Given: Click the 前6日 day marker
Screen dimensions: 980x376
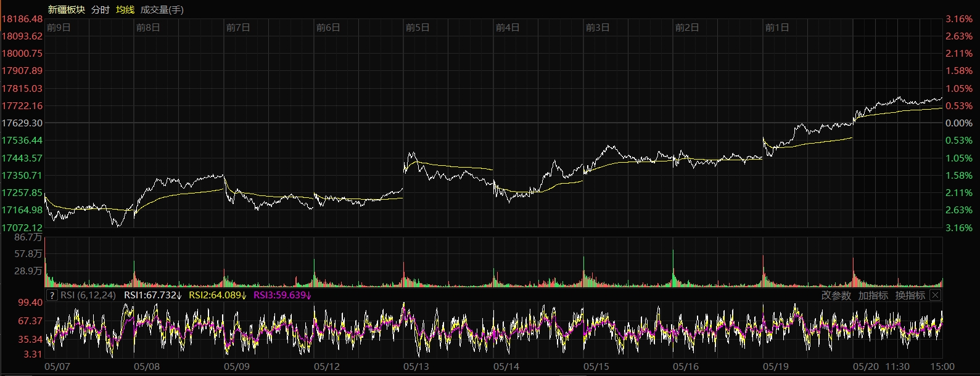Looking at the screenshot, I should click(x=328, y=28).
